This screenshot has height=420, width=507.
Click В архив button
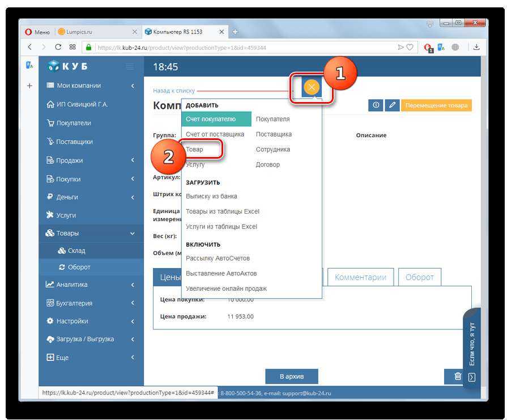coord(292,376)
